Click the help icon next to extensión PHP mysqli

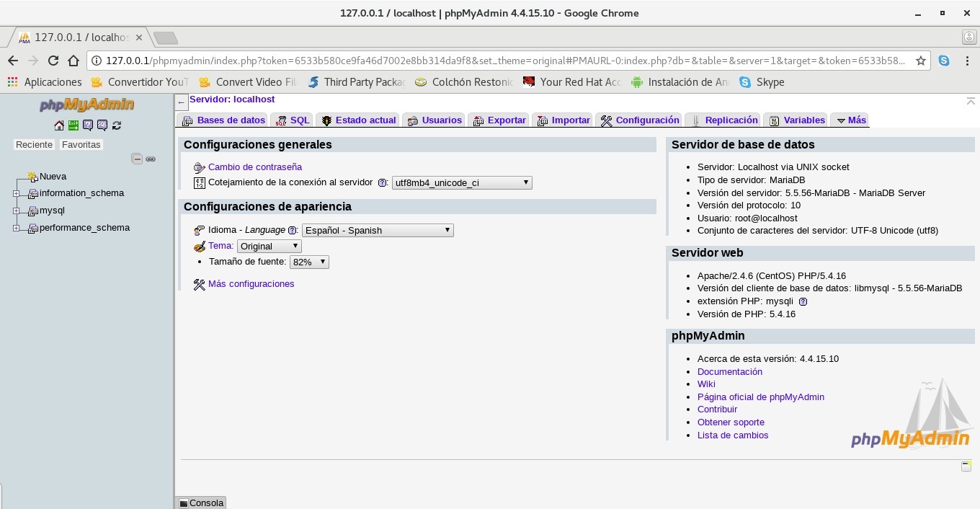(803, 301)
